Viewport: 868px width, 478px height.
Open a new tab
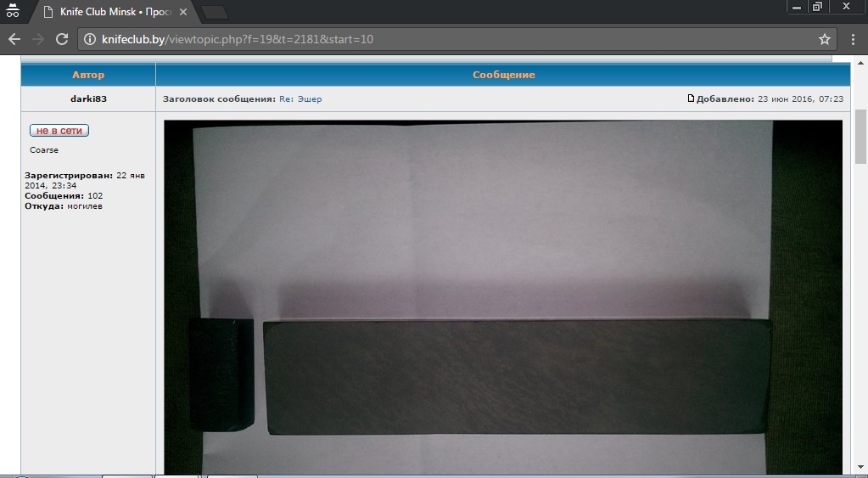click(x=214, y=12)
